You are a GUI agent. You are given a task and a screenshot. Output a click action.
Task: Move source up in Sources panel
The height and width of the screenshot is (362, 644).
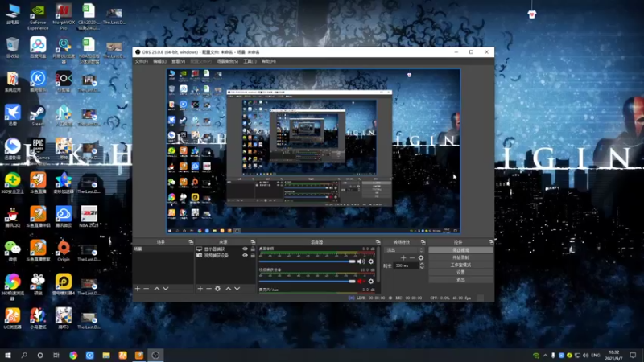click(229, 289)
